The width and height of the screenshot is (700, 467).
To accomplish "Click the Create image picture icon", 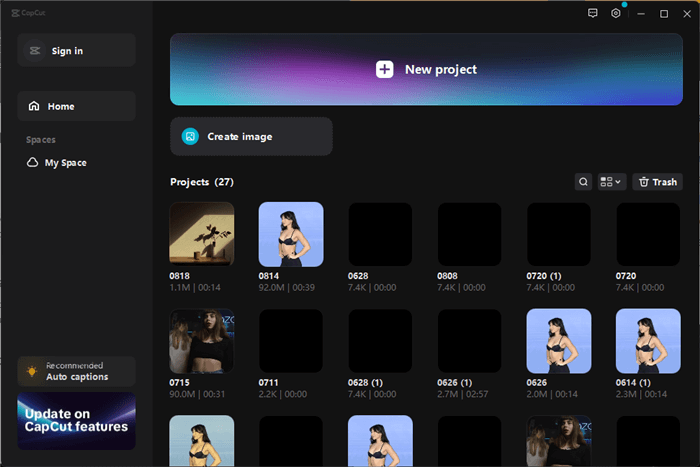I will click(x=190, y=136).
